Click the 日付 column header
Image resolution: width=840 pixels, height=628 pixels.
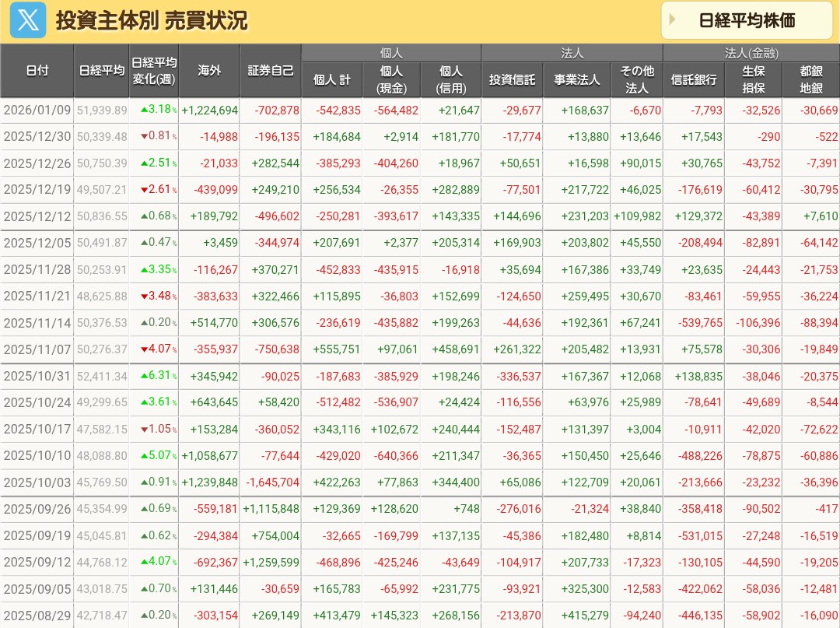(x=37, y=71)
